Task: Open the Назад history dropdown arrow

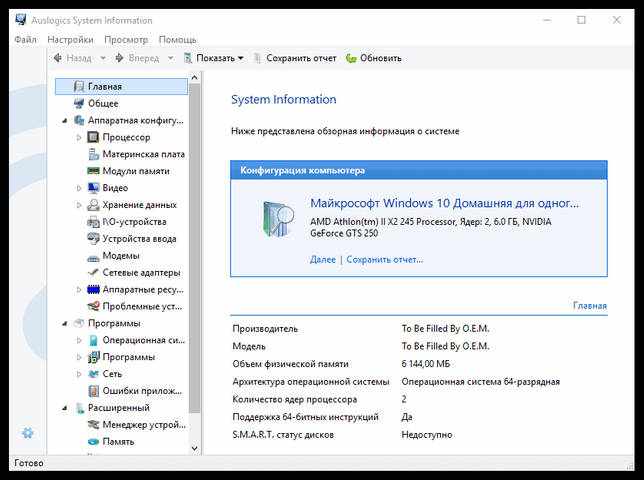Action: 103,58
